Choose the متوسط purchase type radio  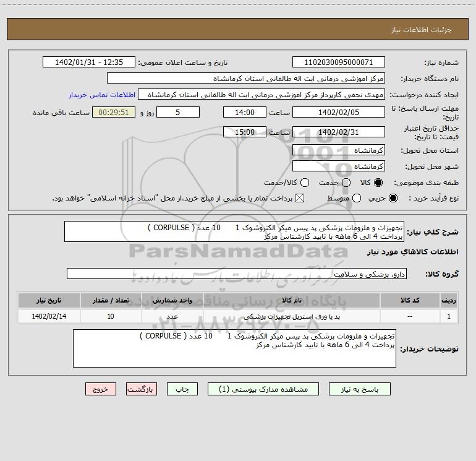coord(357,198)
